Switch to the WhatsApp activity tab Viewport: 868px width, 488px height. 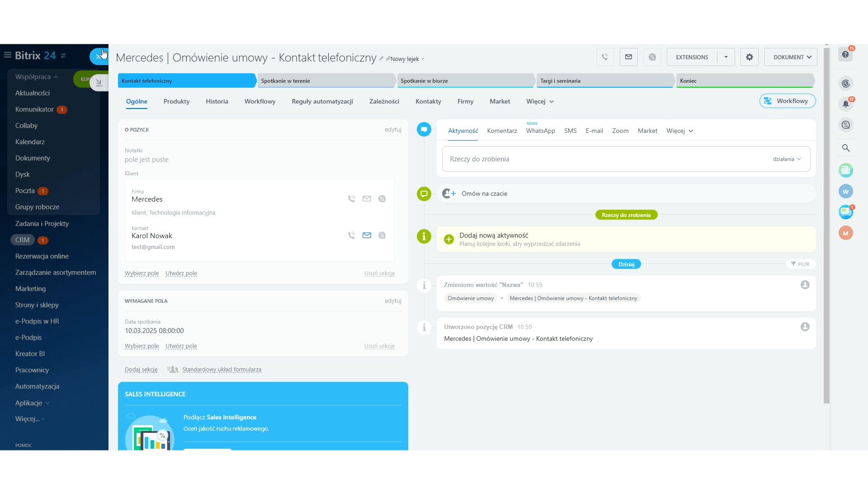pos(540,131)
